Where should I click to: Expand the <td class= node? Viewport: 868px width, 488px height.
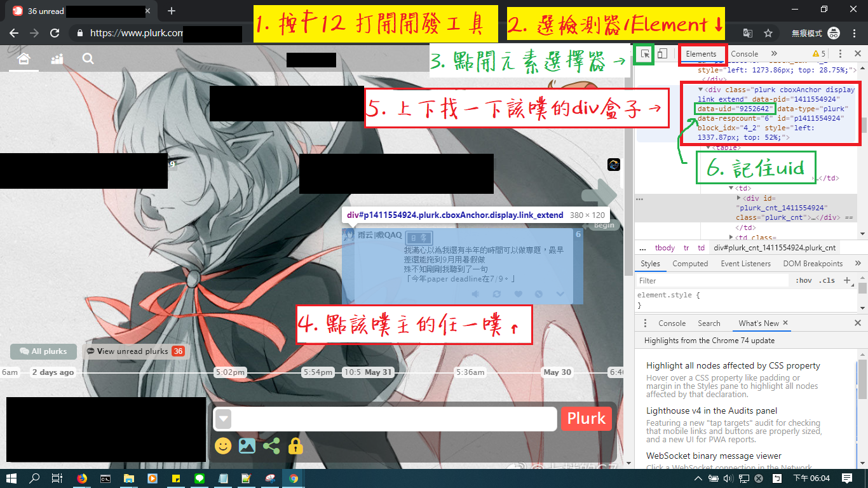(731, 237)
